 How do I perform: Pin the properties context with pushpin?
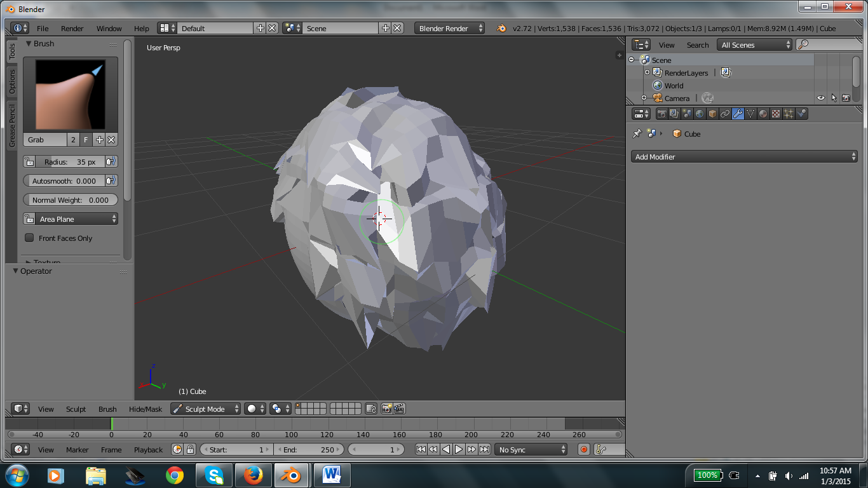pyautogui.click(x=637, y=133)
